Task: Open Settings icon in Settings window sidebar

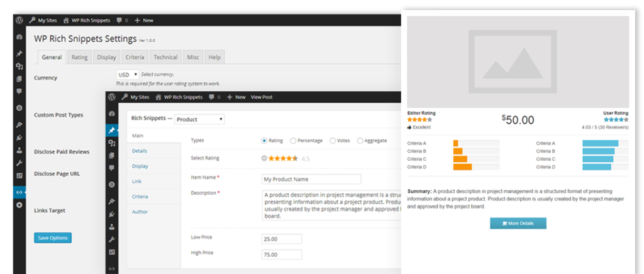Action: pos(19,176)
